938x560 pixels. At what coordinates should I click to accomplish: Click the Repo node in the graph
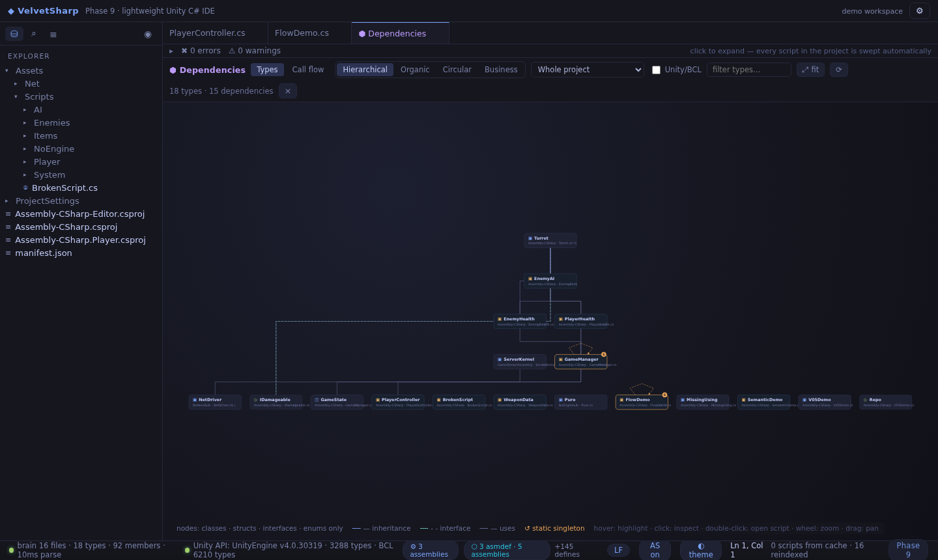[x=886, y=402]
